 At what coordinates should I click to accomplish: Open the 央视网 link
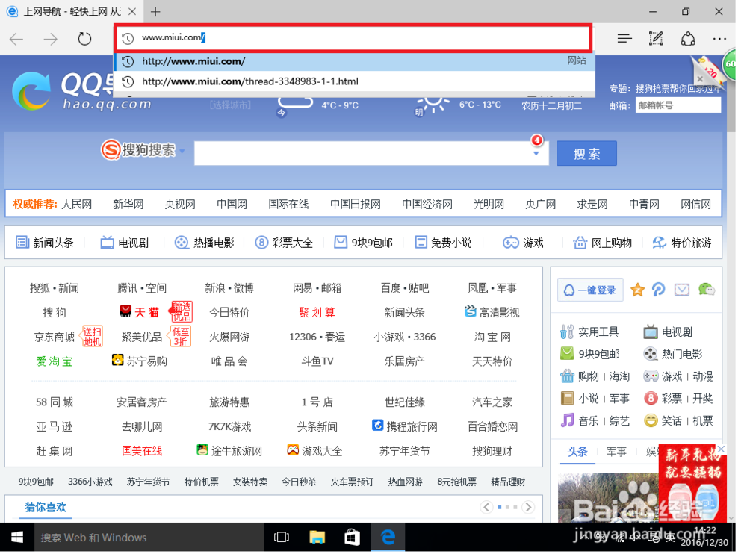point(180,205)
